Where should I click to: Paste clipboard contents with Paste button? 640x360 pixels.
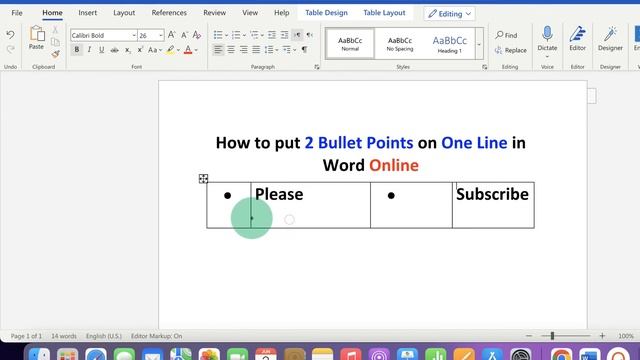coord(36,38)
